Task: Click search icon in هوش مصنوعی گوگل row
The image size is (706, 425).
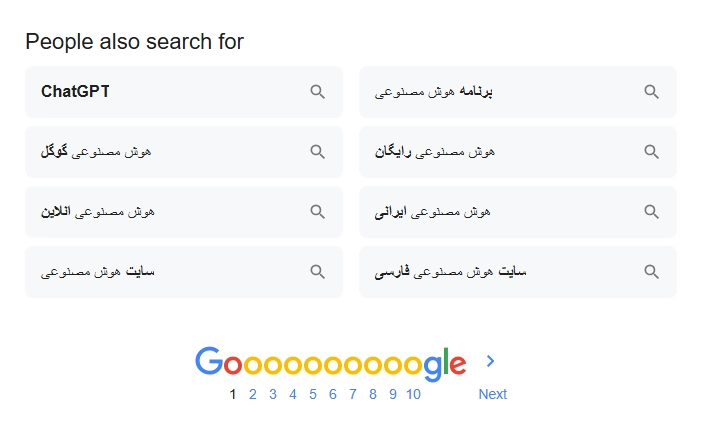Action: [x=317, y=152]
